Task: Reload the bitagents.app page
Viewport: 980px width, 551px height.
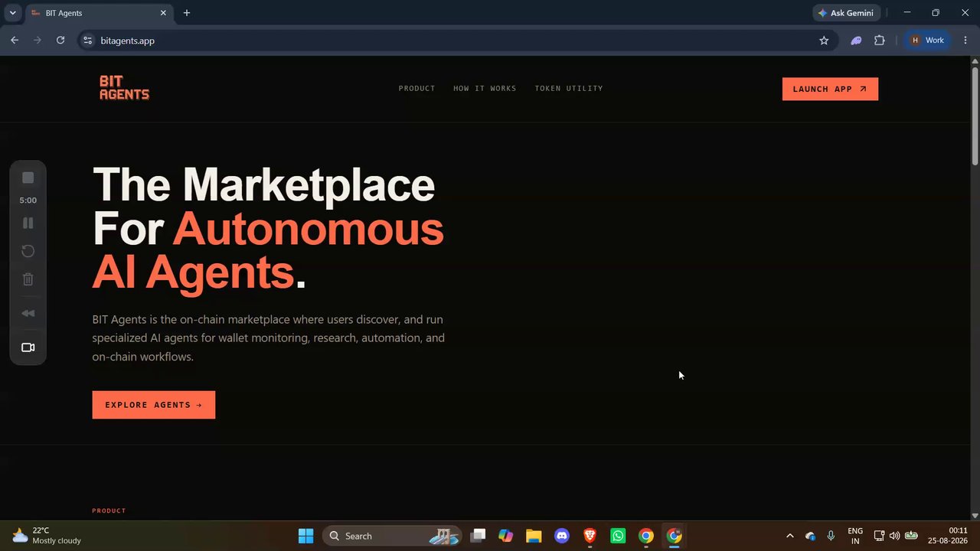Action: (x=60, y=41)
